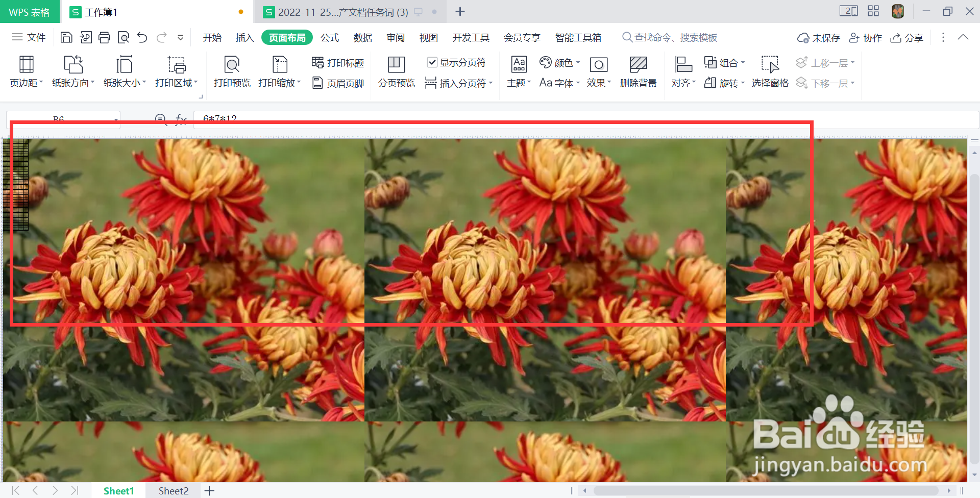The width and height of the screenshot is (980, 498).
Task: Click the window layout icon showing 2
Action: pos(848,11)
